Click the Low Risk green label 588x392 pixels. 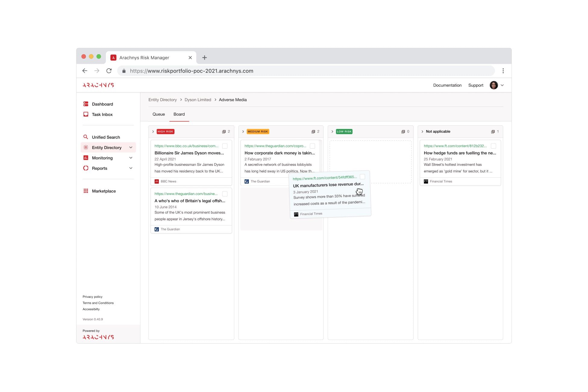pos(344,132)
